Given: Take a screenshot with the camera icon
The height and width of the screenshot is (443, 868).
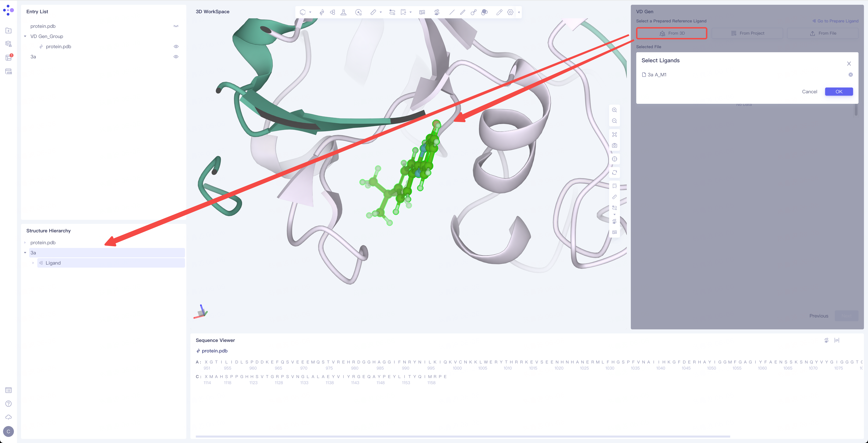Looking at the screenshot, I should point(614,145).
